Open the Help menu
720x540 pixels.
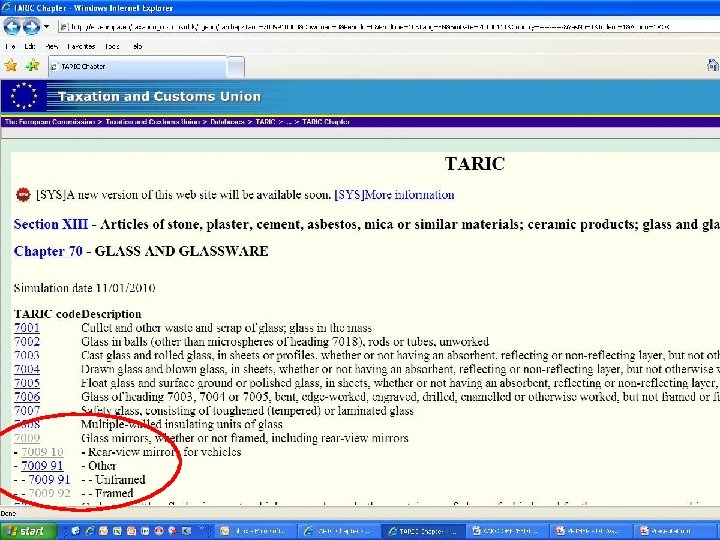point(137,46)
